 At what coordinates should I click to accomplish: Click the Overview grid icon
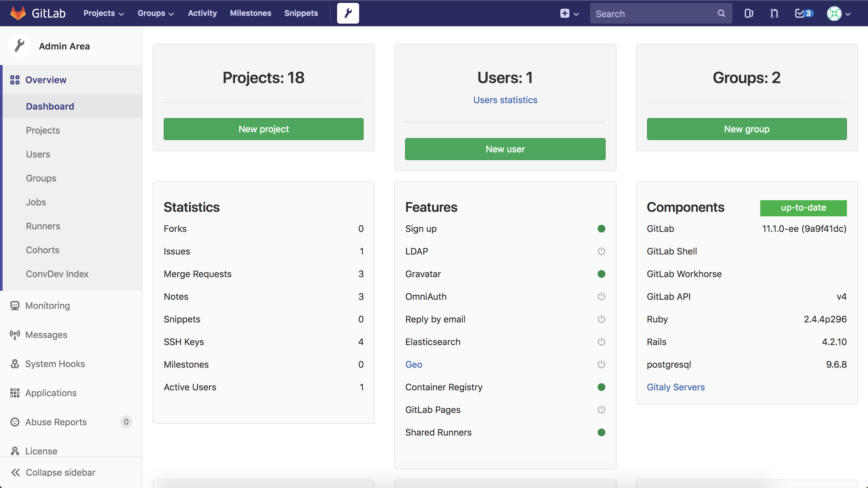click(x=15, y=80)
